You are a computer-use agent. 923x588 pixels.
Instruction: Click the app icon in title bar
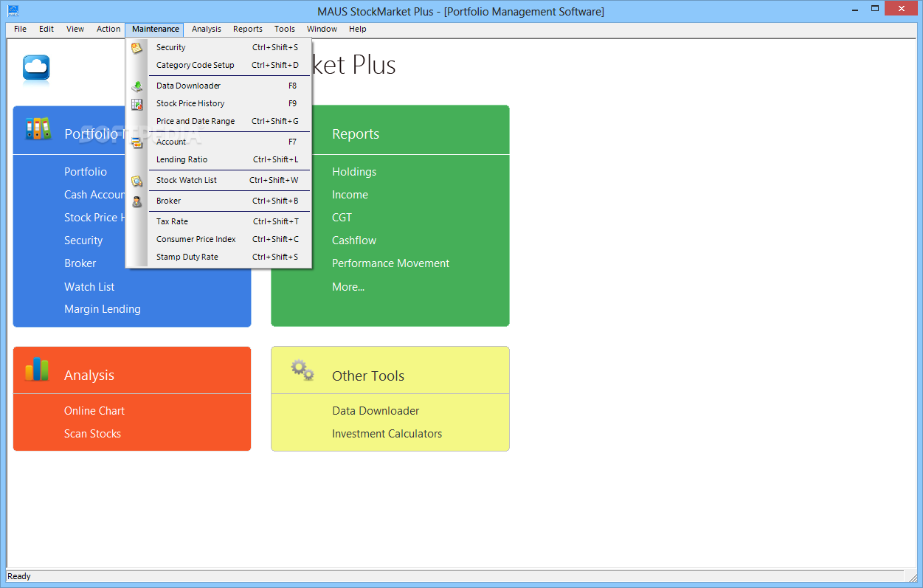pyautogui.click(x=13, y=10)
